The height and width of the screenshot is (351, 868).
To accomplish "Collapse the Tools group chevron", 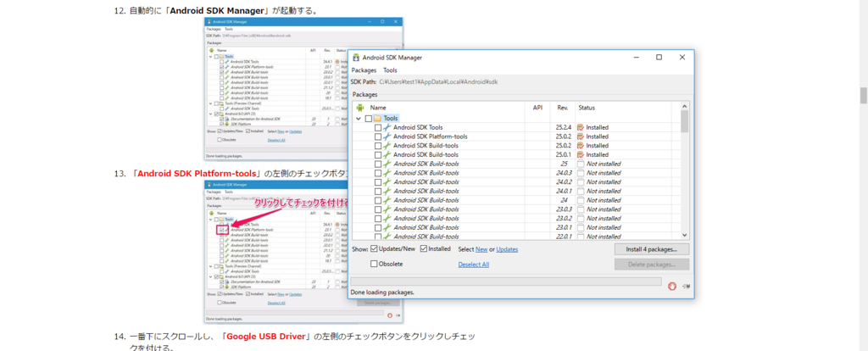I will pos(359,119).
